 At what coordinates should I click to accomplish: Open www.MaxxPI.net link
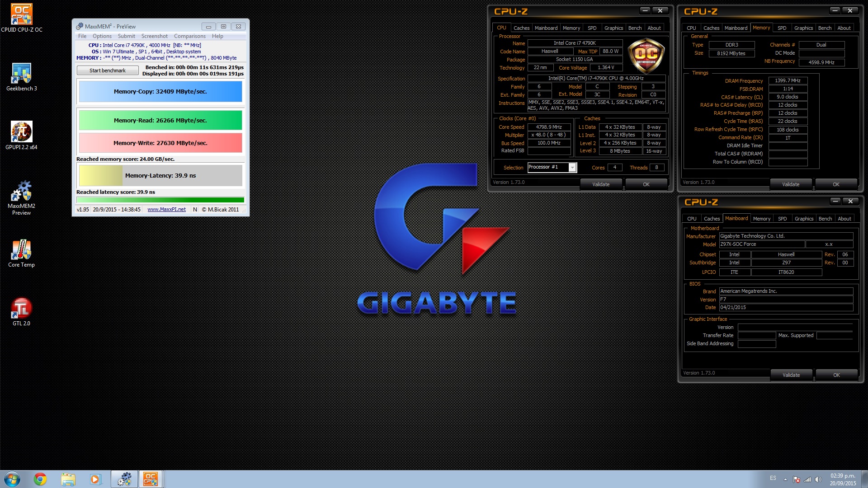coord(166,210)
